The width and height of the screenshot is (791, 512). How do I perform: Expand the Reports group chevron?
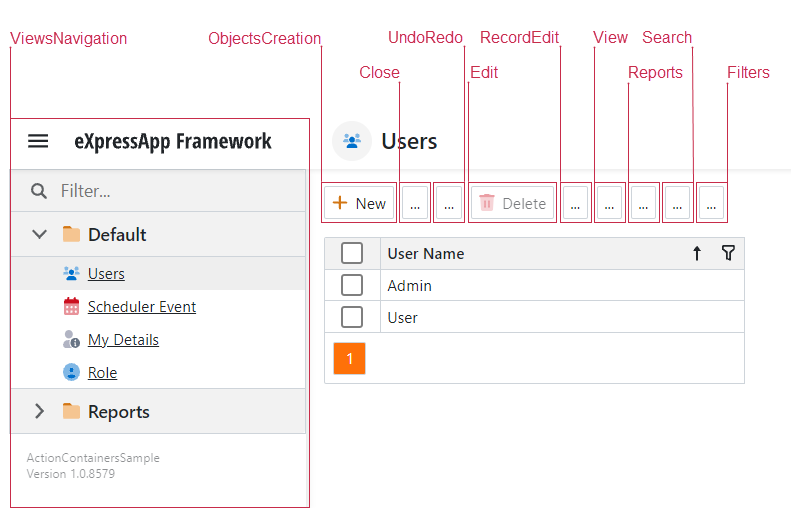click(x=39, y=411)
